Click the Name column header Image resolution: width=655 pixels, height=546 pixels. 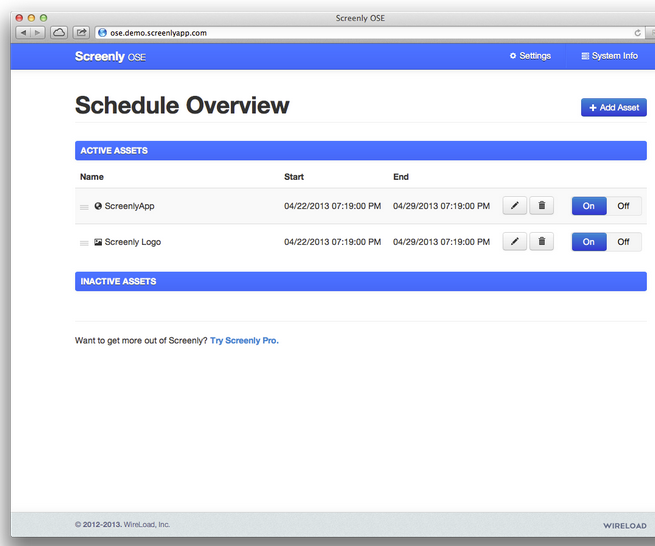92,177
